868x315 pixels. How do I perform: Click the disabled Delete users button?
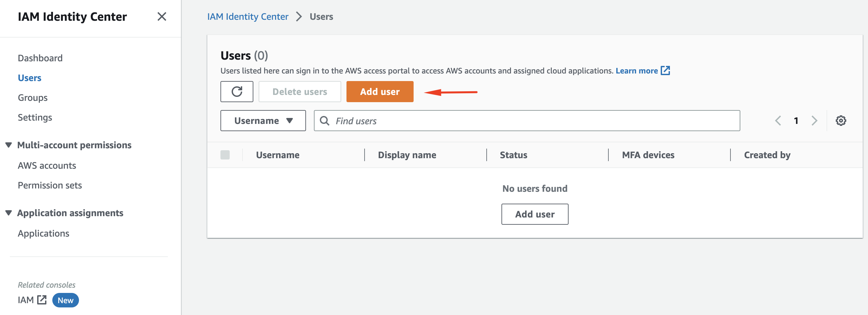pos(299,91)
